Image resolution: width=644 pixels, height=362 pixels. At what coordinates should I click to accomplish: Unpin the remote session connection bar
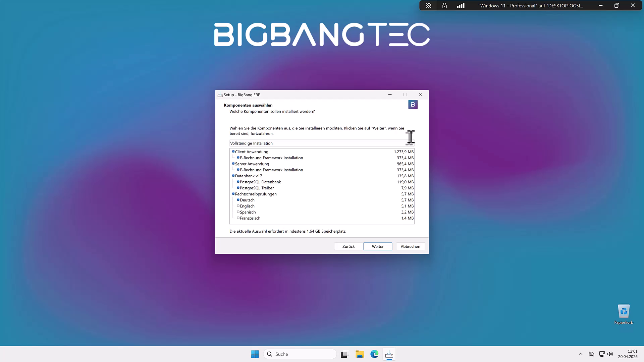(428, 5)
